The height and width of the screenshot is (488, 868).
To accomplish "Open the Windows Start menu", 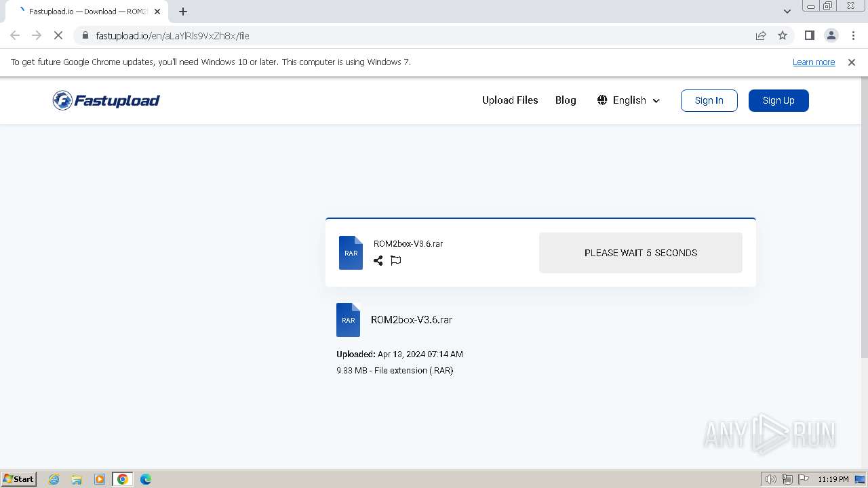I will pyautogui.click(x=19, y=479).
